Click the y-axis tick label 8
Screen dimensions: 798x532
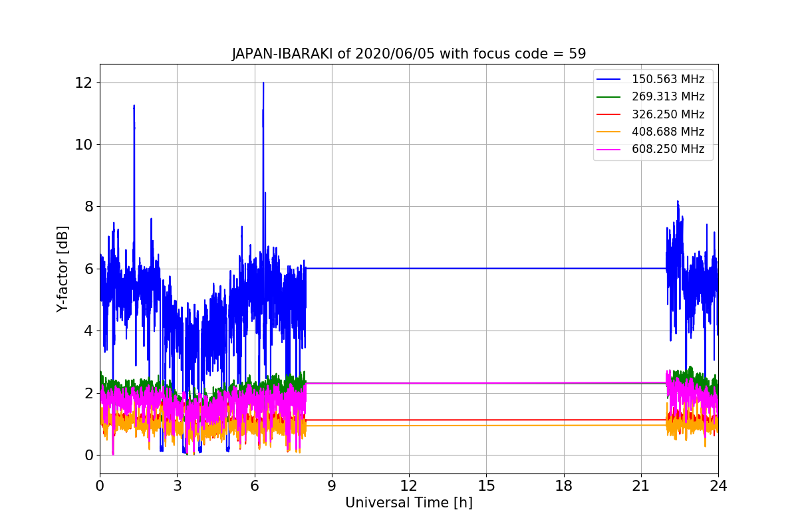tap(87, 207)
